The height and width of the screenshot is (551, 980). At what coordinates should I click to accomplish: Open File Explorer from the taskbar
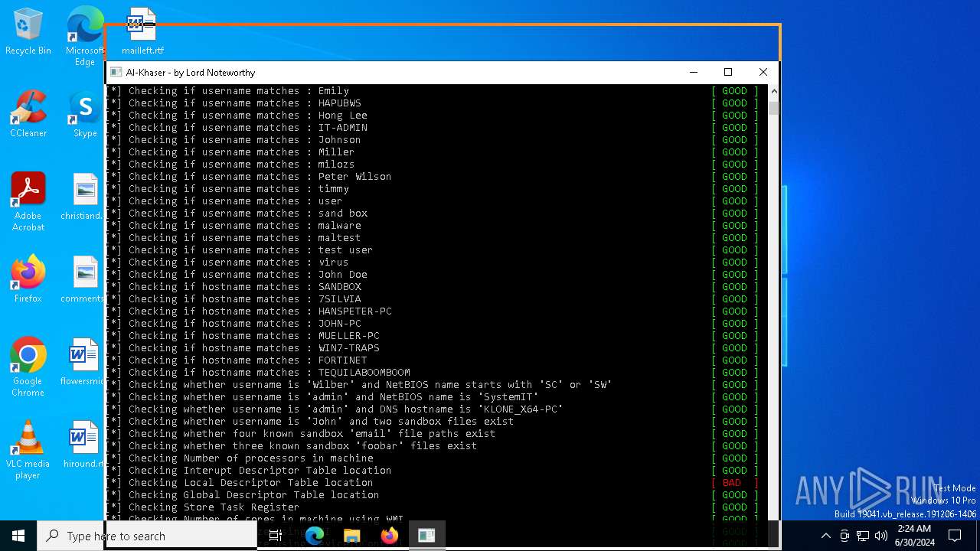click(x=352, y=536)
